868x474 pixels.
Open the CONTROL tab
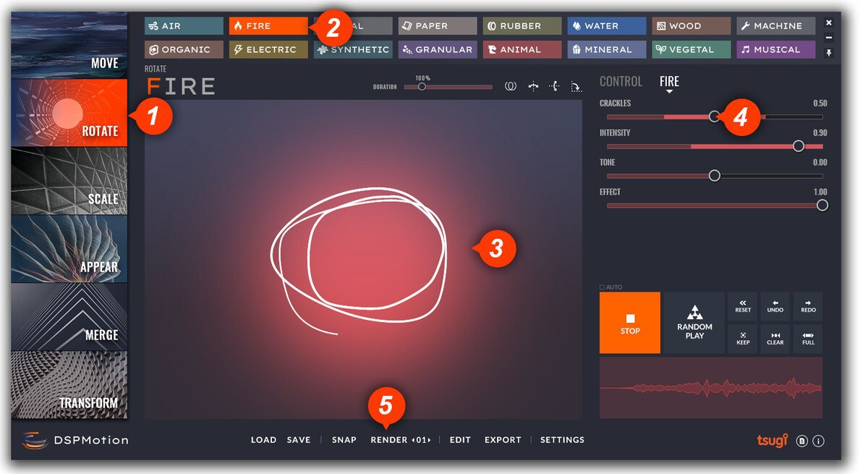621,82
